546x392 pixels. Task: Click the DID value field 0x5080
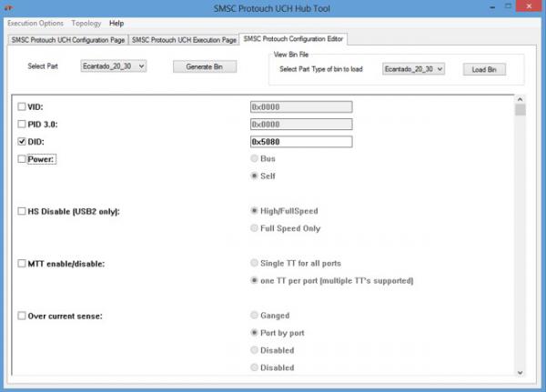coord(301,142)
